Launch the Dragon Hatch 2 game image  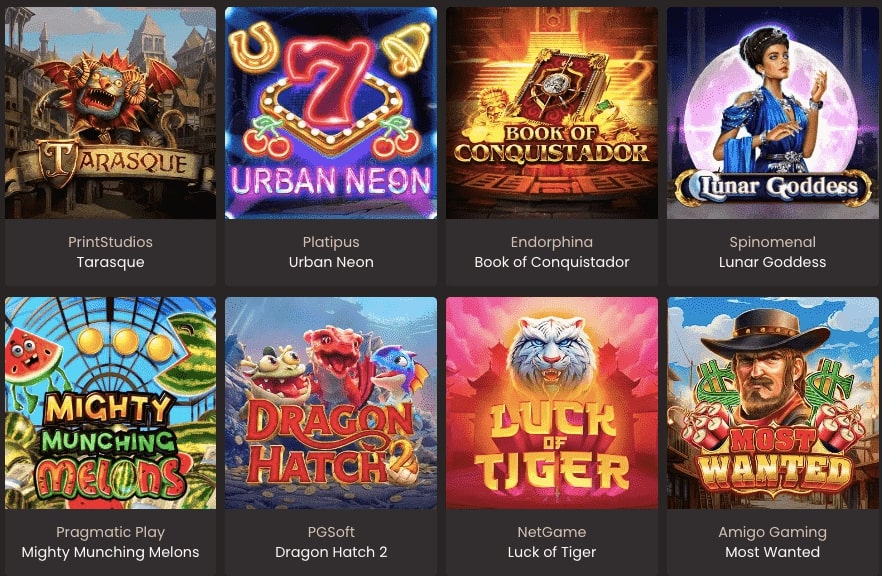click(x=331, y=403)
